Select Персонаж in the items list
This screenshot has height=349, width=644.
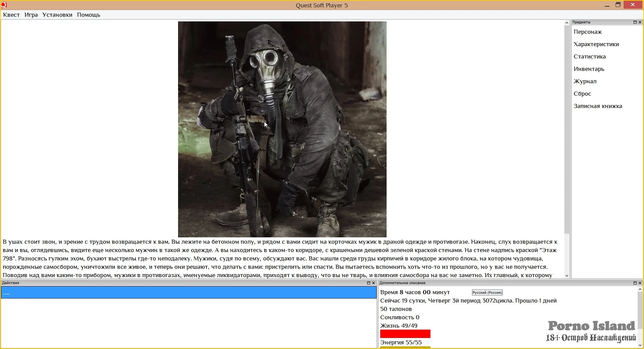point(587,32)
